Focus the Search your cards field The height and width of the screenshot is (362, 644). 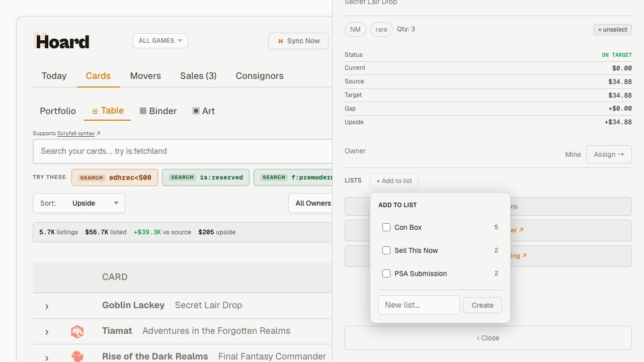[183, 151]
